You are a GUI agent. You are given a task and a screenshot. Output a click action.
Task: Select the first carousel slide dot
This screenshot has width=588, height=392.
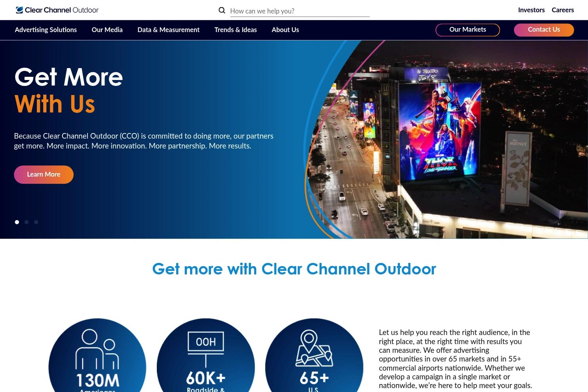click(17, 222)
